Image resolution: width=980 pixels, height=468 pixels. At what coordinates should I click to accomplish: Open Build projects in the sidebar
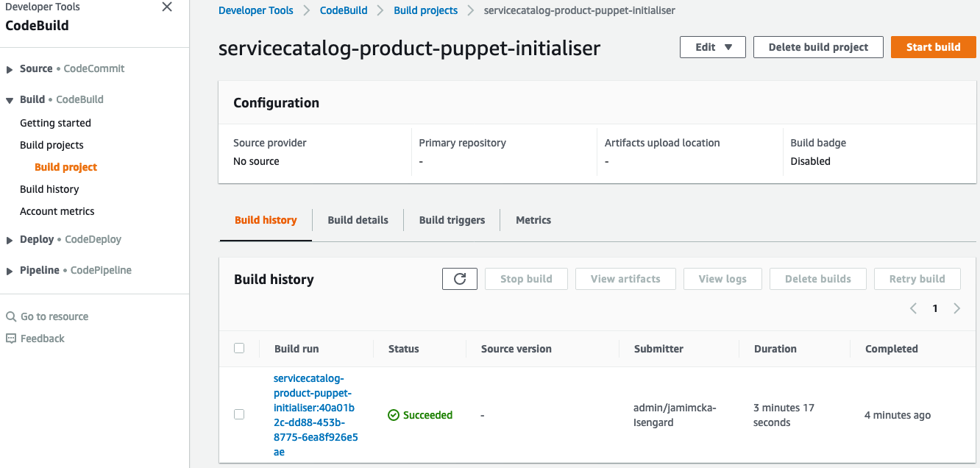(52, 145)
